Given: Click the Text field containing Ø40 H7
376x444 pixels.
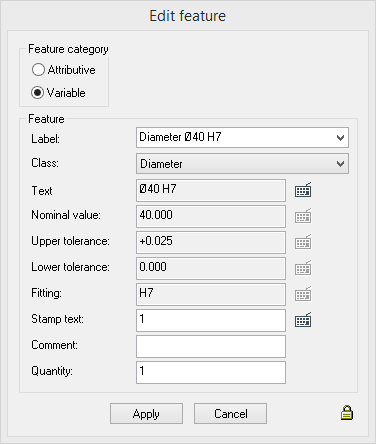Looking at the screenshot, I should 211,190.
